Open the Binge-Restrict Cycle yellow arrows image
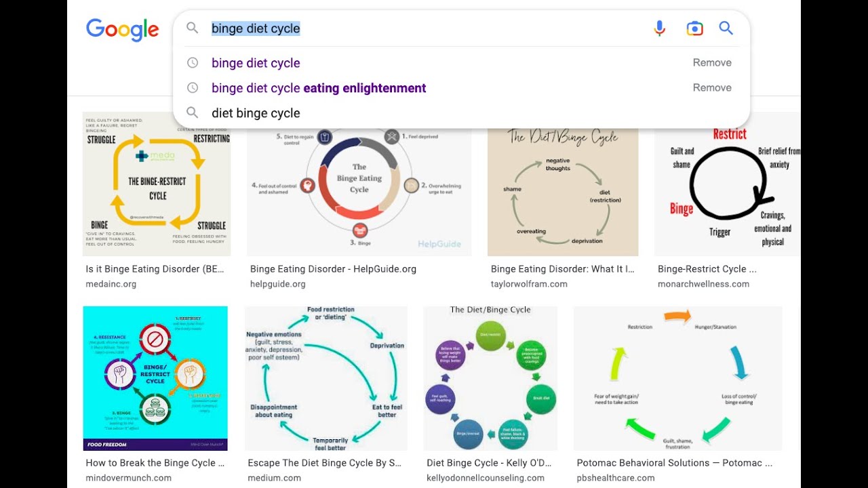Image resolution: width=868 pixels, height=488 pixels. [x=157, y=184]
